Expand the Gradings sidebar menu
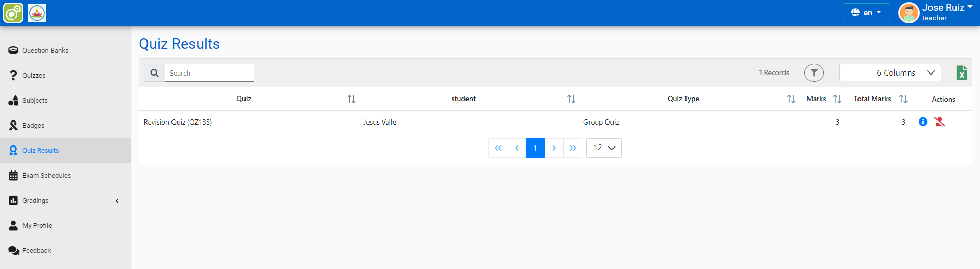The height and width of the screenshot is (269, 980). [x=65, y=201]
